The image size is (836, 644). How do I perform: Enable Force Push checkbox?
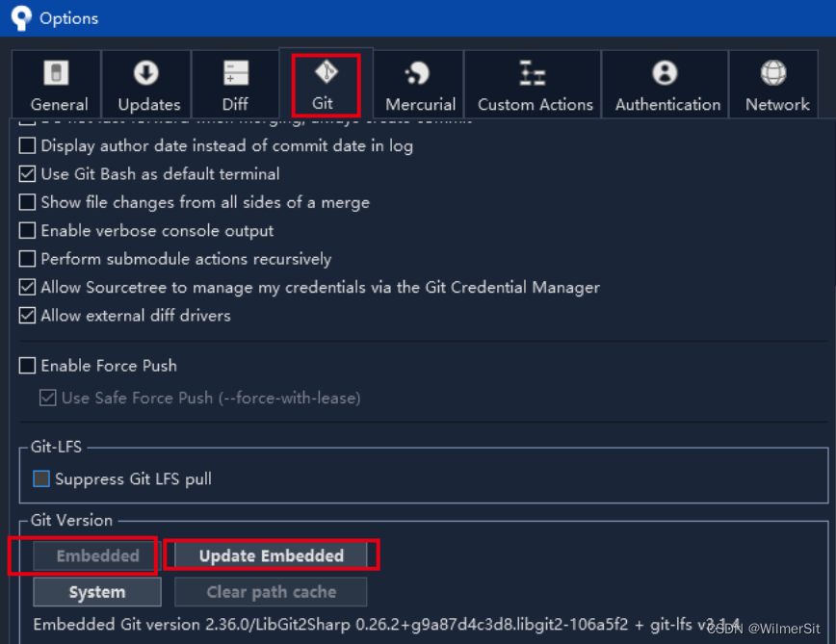[27, 366]
